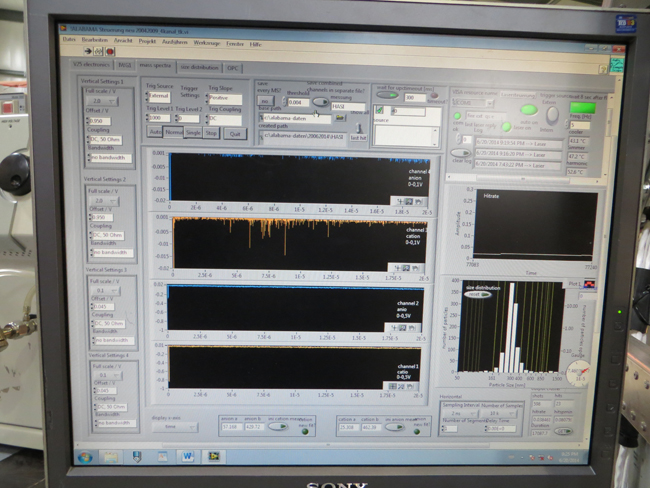Toggle the 'save every MS?' no button

tap(265, 101)
